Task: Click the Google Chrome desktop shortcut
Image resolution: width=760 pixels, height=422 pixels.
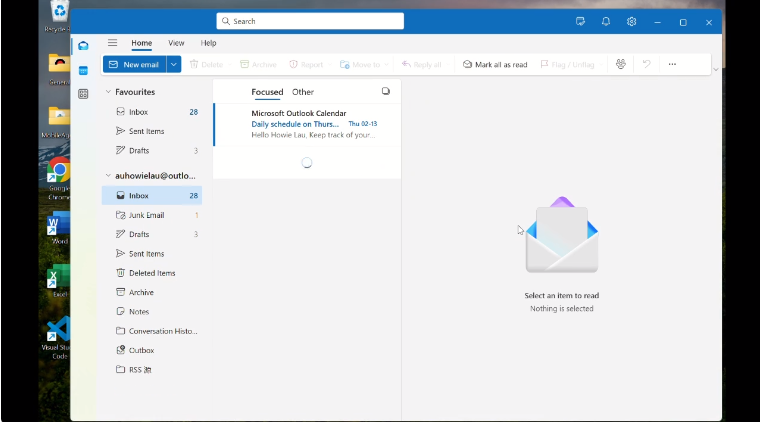Action: click(59, 178)
